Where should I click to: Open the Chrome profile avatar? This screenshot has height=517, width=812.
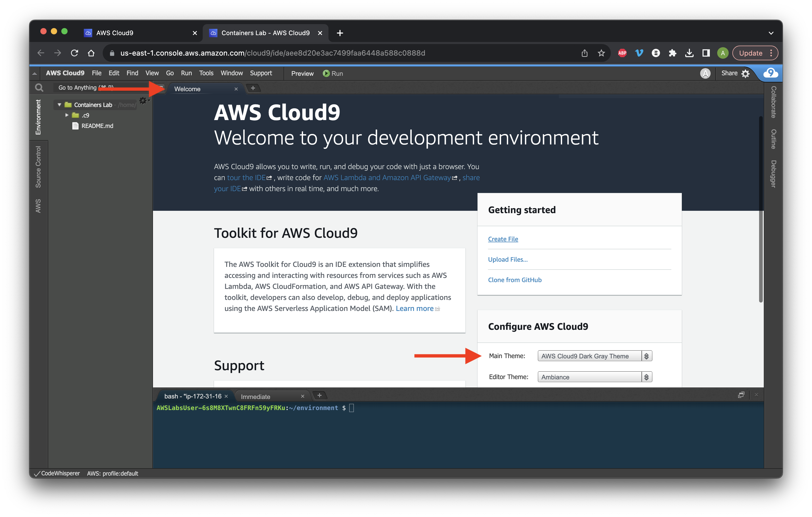(x=723, y=53)
